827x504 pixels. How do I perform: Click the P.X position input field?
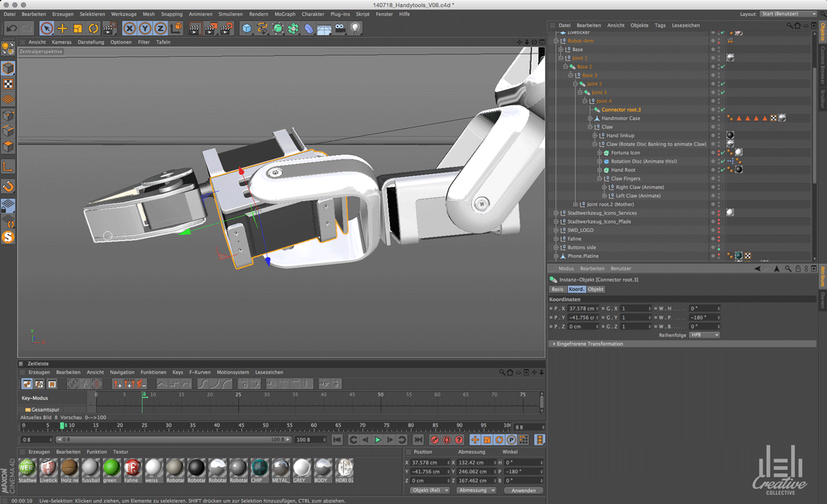(584, 308)
